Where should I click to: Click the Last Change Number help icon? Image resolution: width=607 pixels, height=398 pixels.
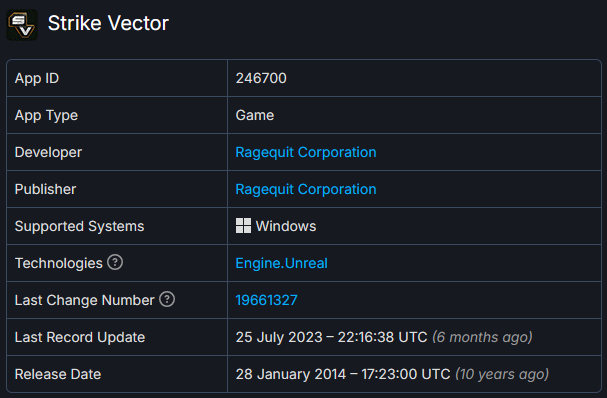coord(167,299)
